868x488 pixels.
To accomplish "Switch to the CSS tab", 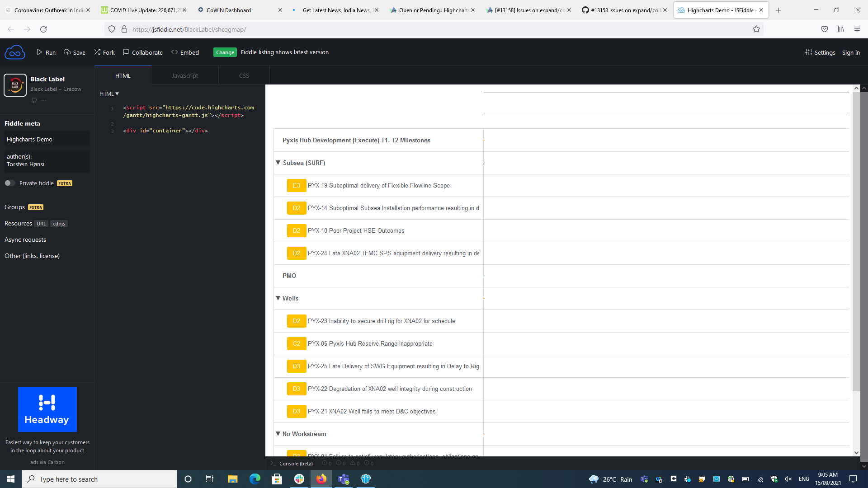I will (x=244, y=75).
